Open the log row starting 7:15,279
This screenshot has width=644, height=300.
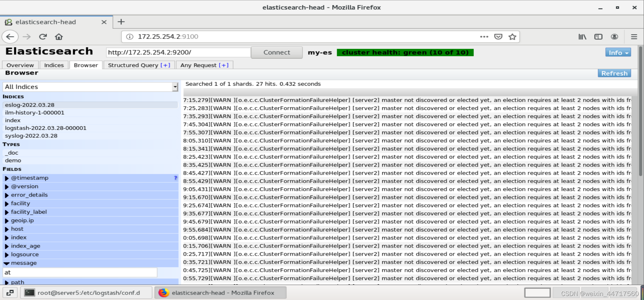click(x=407, y=100)
